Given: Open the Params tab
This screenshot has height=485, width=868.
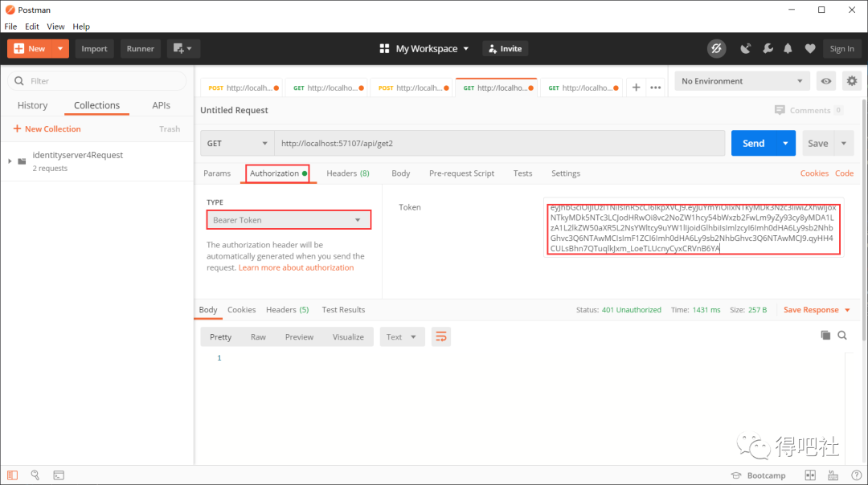Looking at the screenshot, I should point(217,173).
